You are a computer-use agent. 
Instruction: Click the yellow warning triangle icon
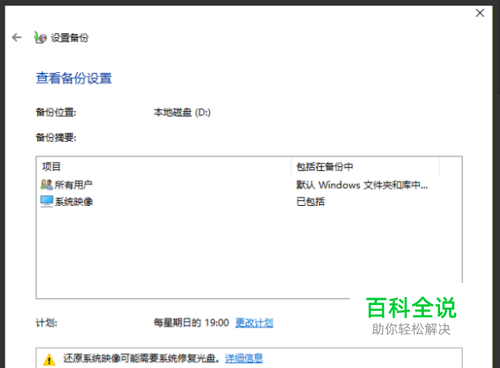[x=49, y=359]
